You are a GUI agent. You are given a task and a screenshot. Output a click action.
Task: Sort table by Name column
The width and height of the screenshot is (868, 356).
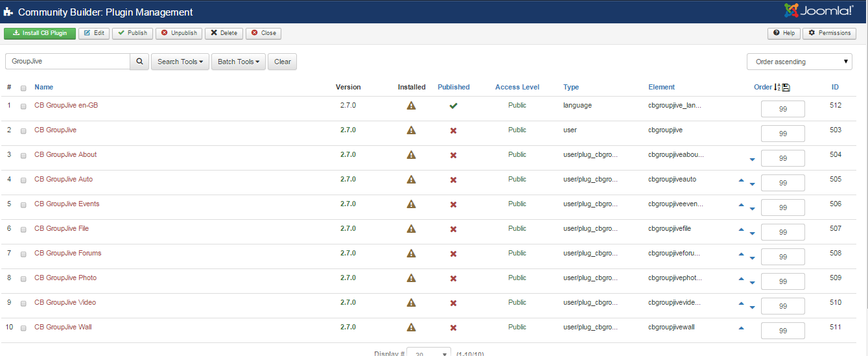43,87
